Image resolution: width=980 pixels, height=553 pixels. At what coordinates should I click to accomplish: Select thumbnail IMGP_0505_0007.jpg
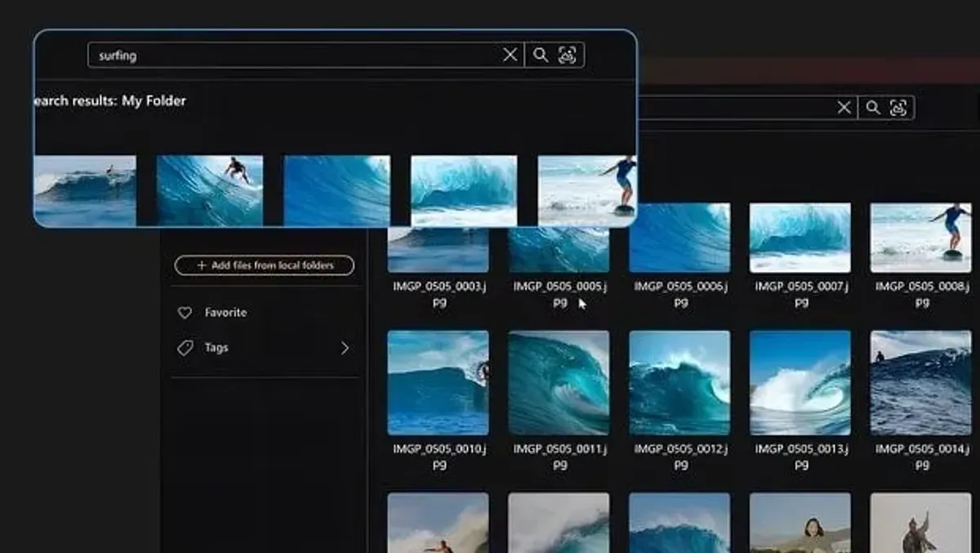(x=800, y=238)
